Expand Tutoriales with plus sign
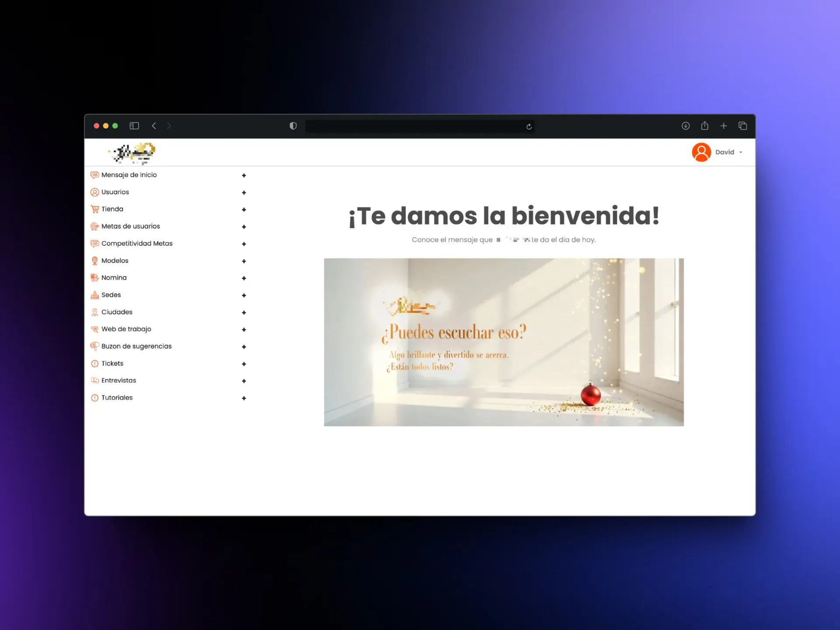 tap(244, 398)
